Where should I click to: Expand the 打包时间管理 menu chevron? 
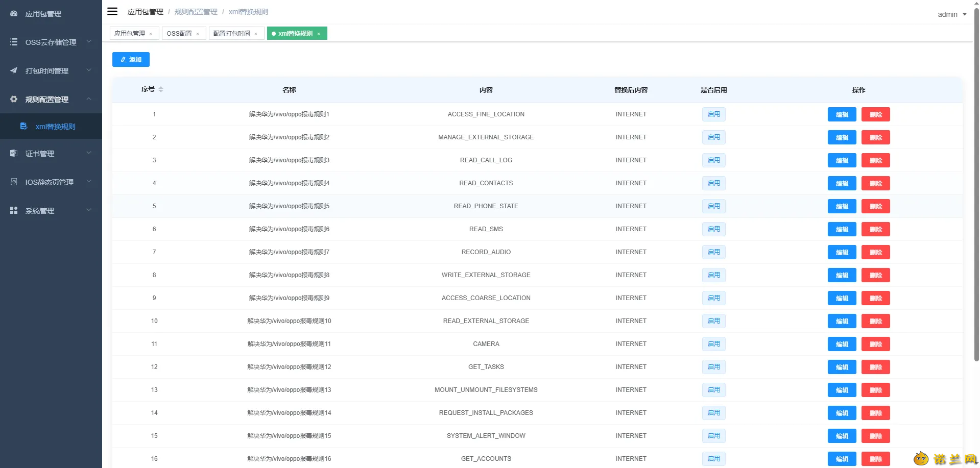click(x=89, y=70)
